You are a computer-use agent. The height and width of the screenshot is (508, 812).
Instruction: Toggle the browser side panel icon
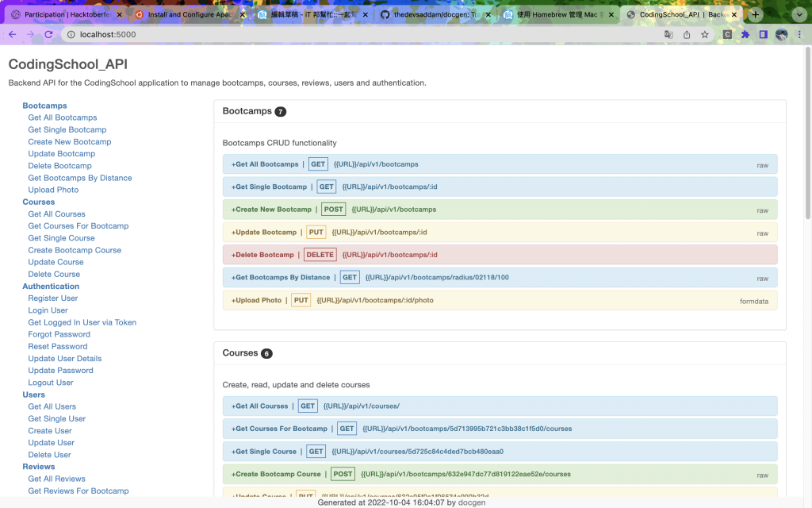pos(764,34)
